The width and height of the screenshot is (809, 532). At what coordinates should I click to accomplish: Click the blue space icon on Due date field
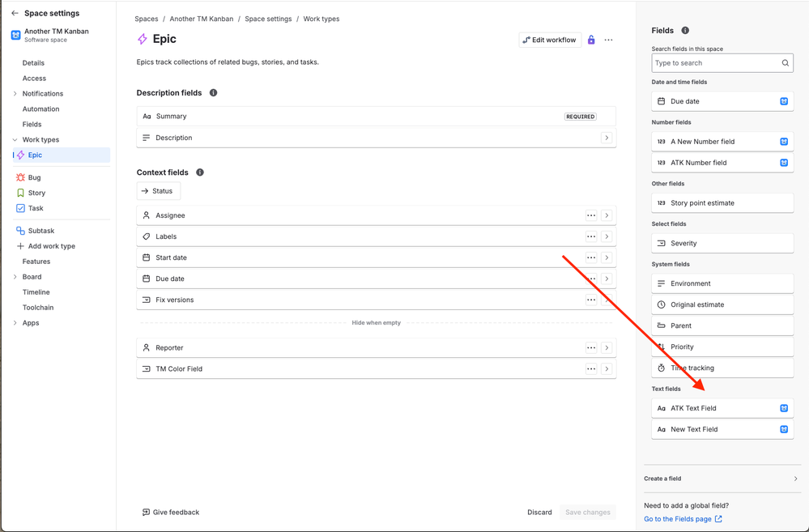(x=784, y=101)
